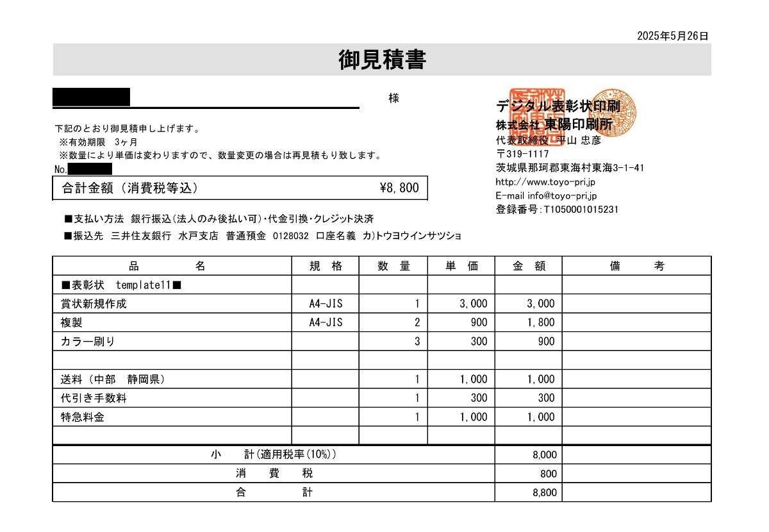769x532 pixels.
Task: Select the tax value 800
Action: 549,474
